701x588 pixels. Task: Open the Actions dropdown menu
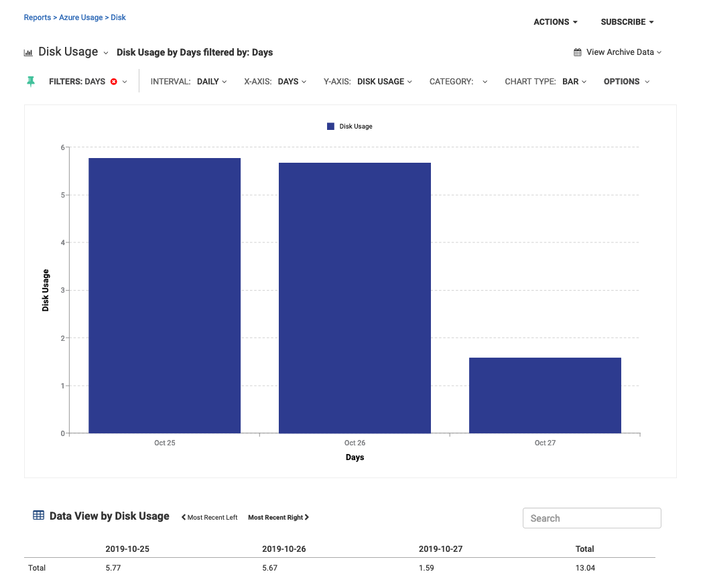[555, 22]
